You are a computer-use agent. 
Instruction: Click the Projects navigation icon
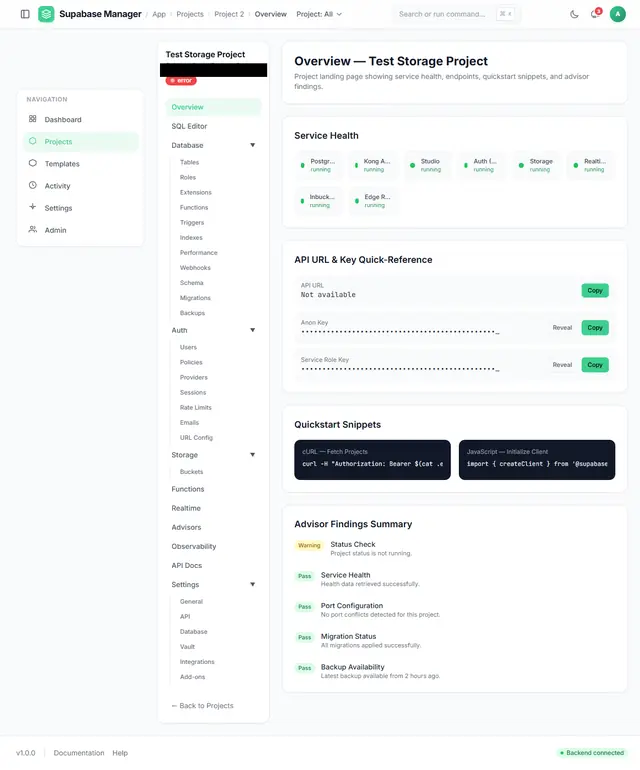[32, 141]
